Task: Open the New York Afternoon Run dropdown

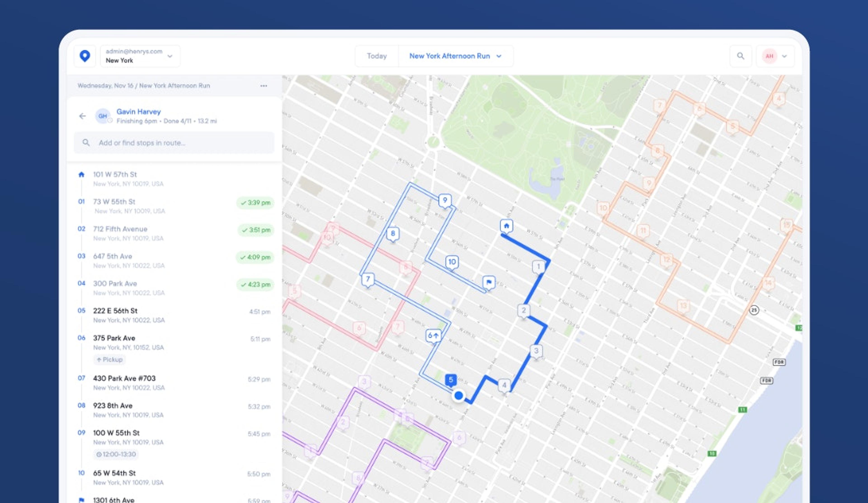Action: pos(455,56)
